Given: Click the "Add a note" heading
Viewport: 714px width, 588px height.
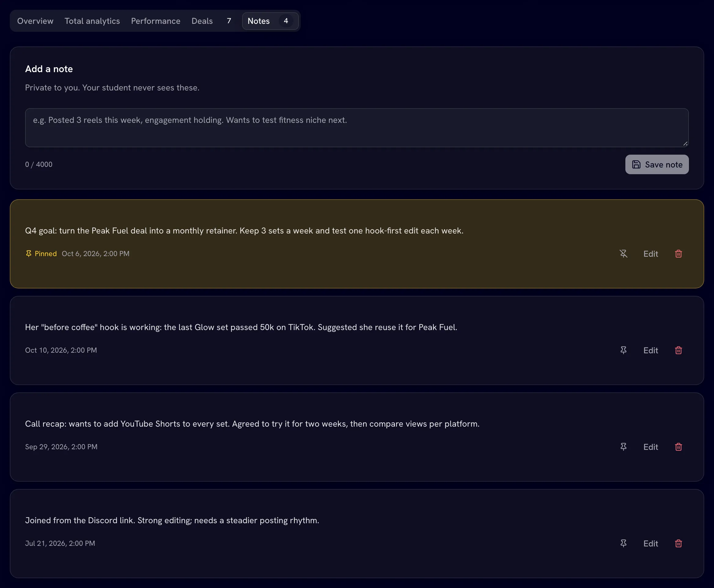Looking at the screenshot, I should 49,69.
